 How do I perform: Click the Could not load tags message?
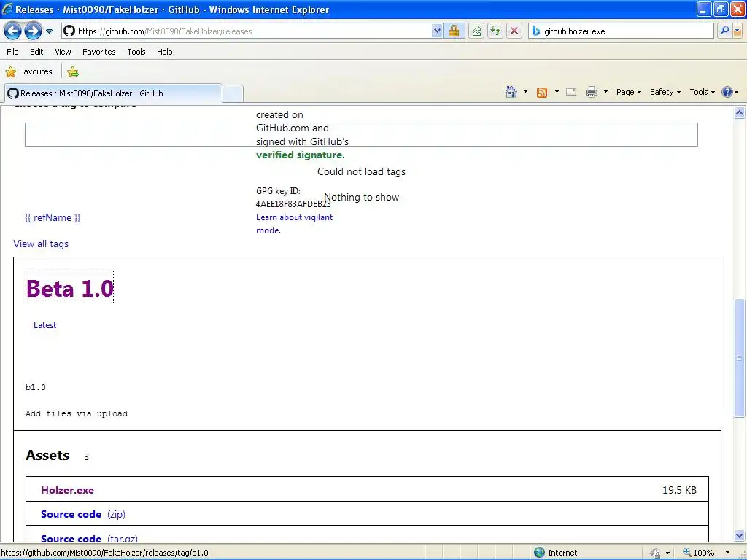coord(361,171)
